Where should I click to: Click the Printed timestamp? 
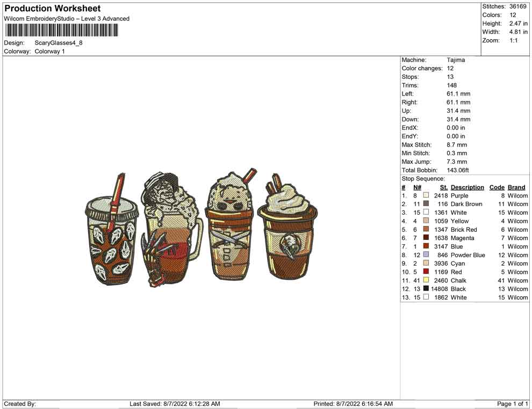(353, 404)
